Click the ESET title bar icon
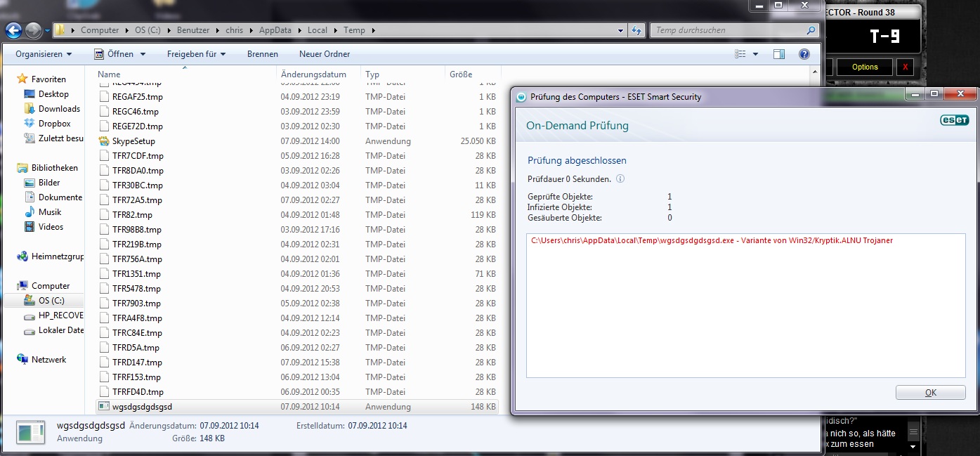 tap(521, 97)
